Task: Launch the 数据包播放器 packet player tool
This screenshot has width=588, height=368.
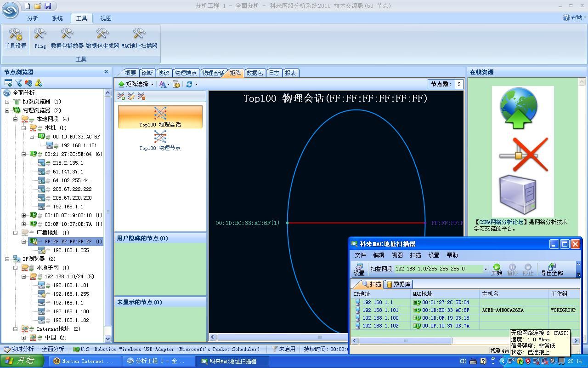Action: pos(67,38)
